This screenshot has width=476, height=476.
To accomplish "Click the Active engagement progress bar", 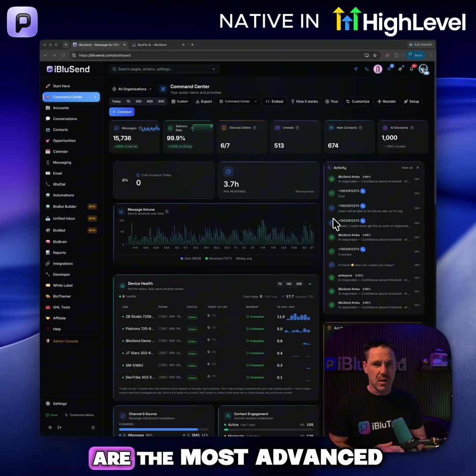I will pos(269,430).
